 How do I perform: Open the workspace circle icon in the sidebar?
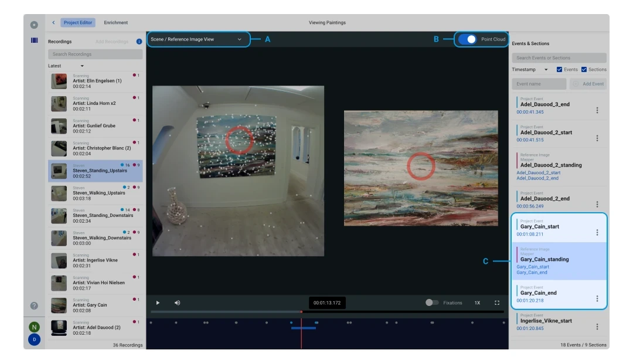coord(35,25)
